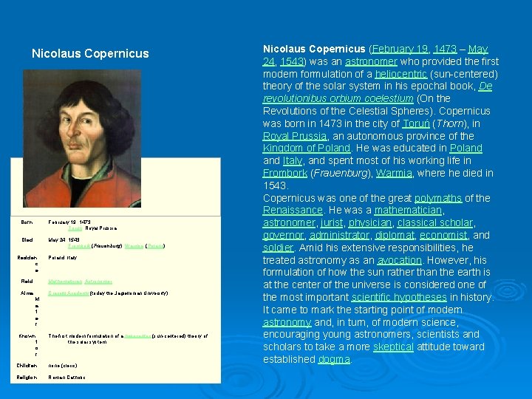Open the 'Warmia' link in the main paragraph
The width and height of the screenshot is (532, 399).
[394, 173]
